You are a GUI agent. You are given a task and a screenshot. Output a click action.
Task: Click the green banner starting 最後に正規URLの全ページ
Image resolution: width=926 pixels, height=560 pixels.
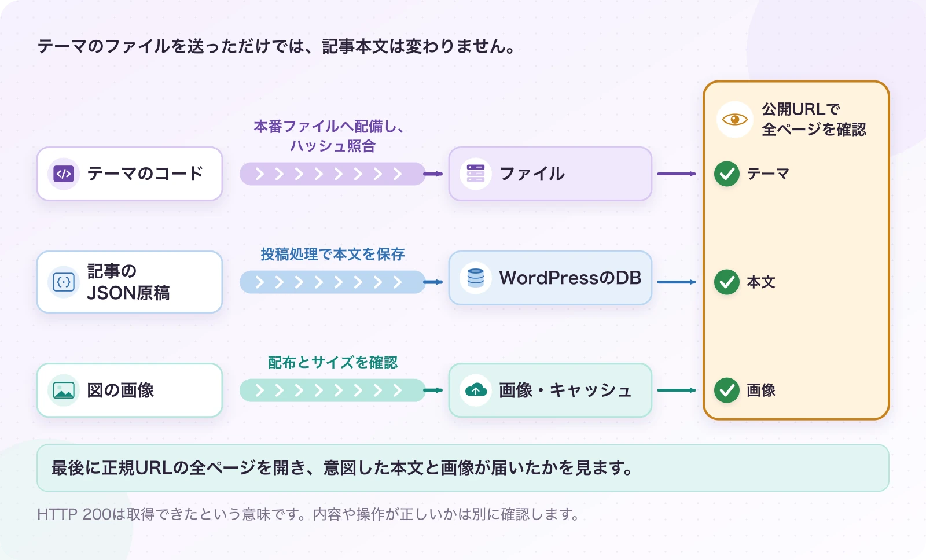point(463,468)
